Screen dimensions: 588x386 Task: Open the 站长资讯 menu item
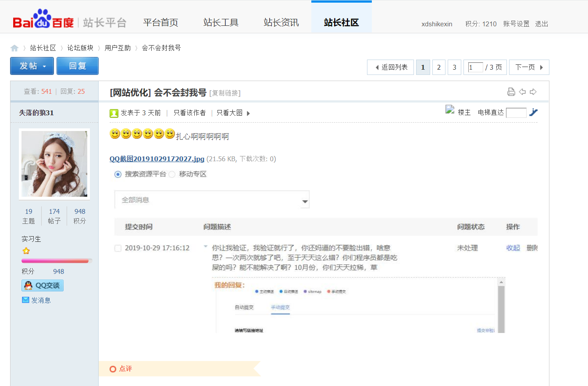pos(281,22)
